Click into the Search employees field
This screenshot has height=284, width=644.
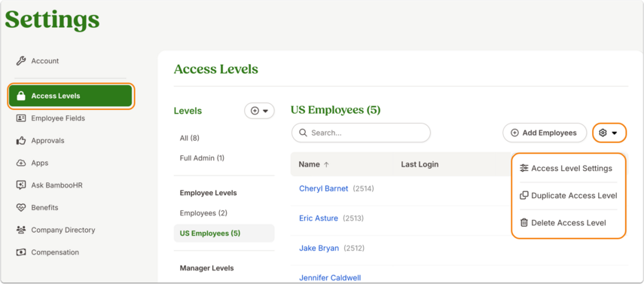pos(361,133)
